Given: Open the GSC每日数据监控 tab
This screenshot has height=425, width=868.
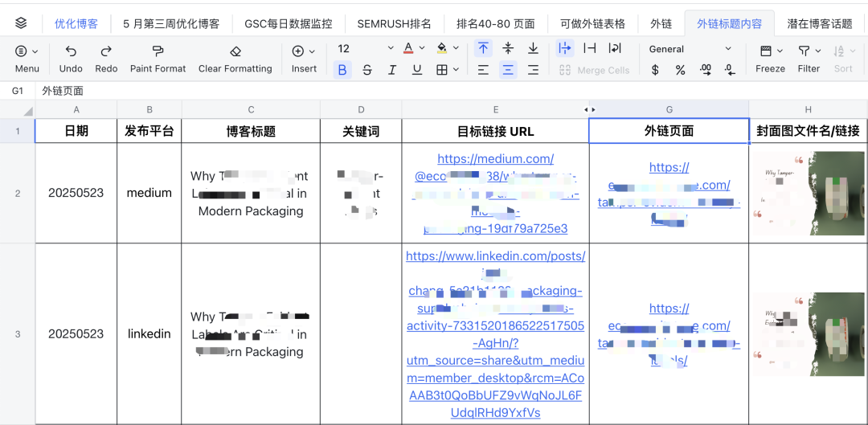Looking at the screenshot, I should pos(289,24).
